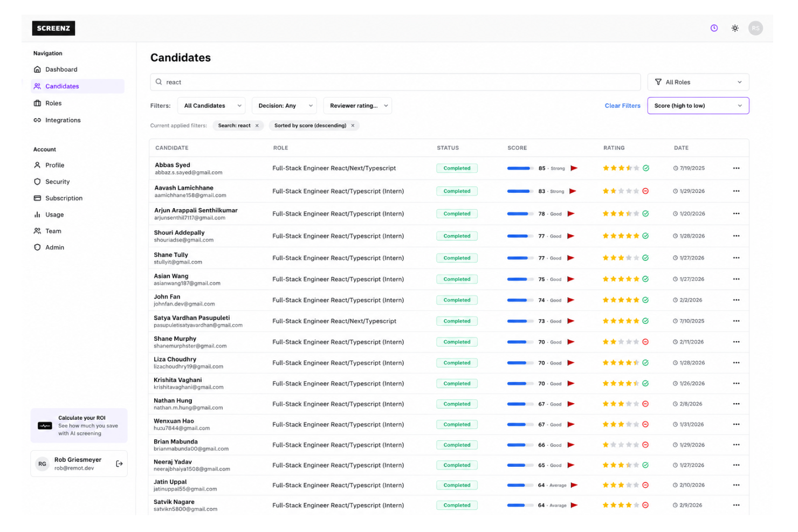Open the more options menu for Nathan Hung
Image resolution: width=798 pixels, height=532 pixels.
pyautogui.click(x=736, y=404)
